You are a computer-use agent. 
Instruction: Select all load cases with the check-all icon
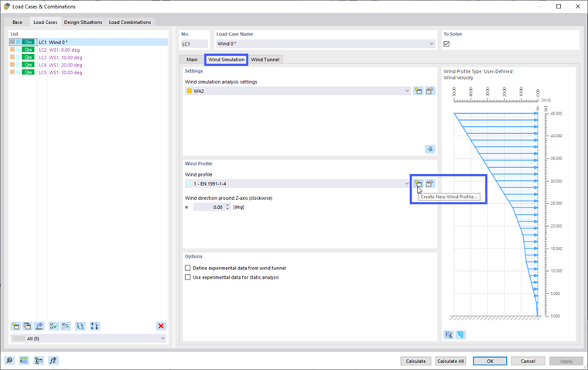tap(53, 326)
